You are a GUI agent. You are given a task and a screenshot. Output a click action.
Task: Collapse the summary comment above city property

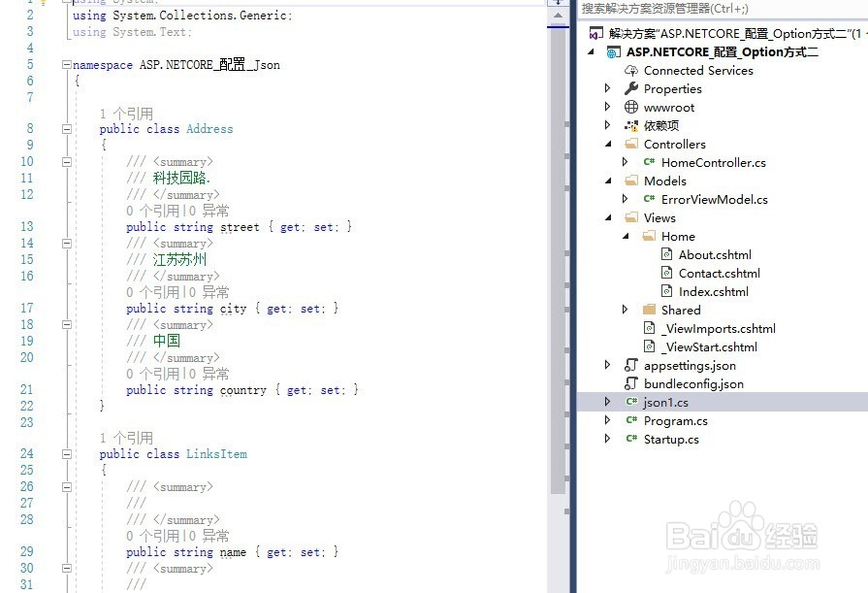(67, 244)
